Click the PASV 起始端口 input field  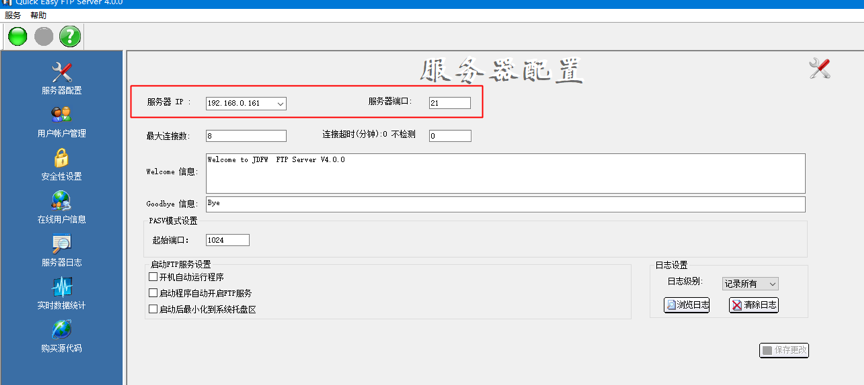[228, 240]
